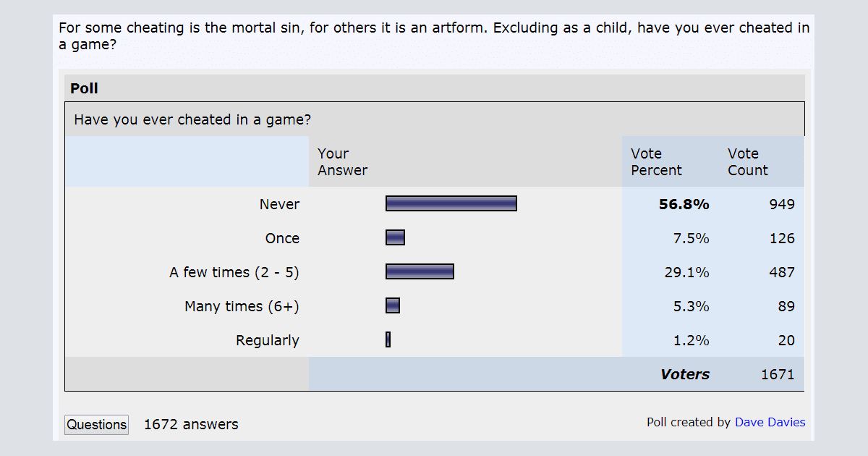Viewport: 868px width, 456px height.
Task: Select the A few times (2 - 5) label
Action: [x=234, y=273]
